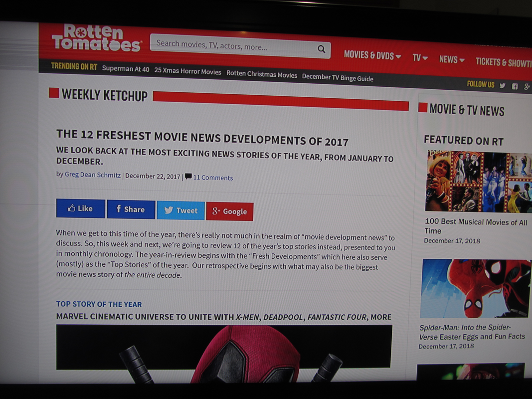The image size is (532, 399).
Task: Expand the TV dropdown menu
Action: tap(420, 58)
